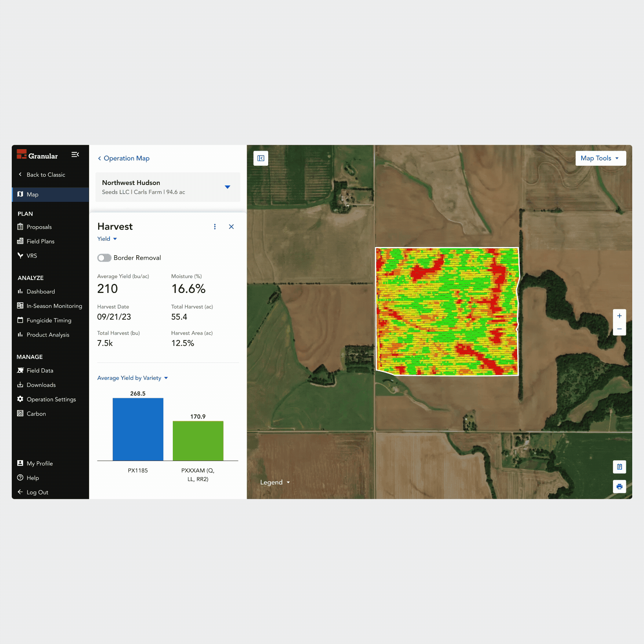Open Harvest panel three-dot options menu
The height and width of the screenshot is (644, 644).
(x=215, y=227)
